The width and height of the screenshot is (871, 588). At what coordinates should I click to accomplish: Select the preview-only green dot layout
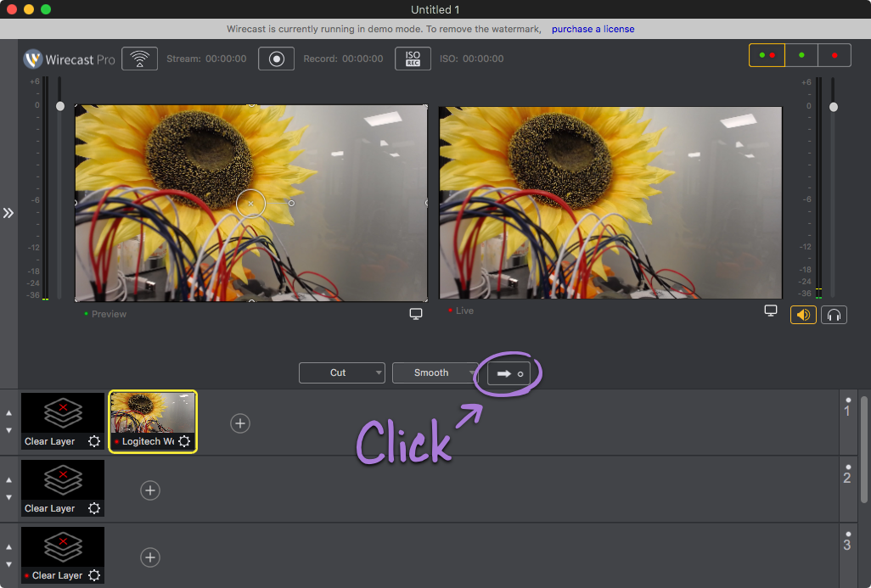[801, 55]
